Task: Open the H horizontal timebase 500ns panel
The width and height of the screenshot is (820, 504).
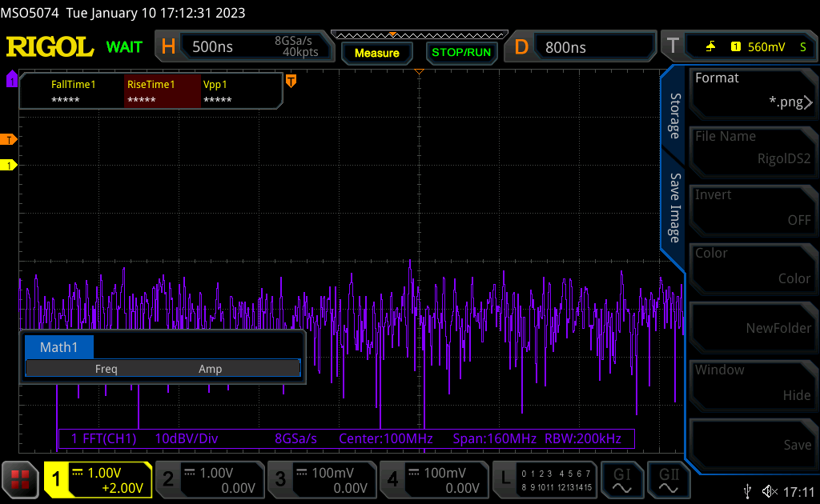Action: tap(243, 46)
